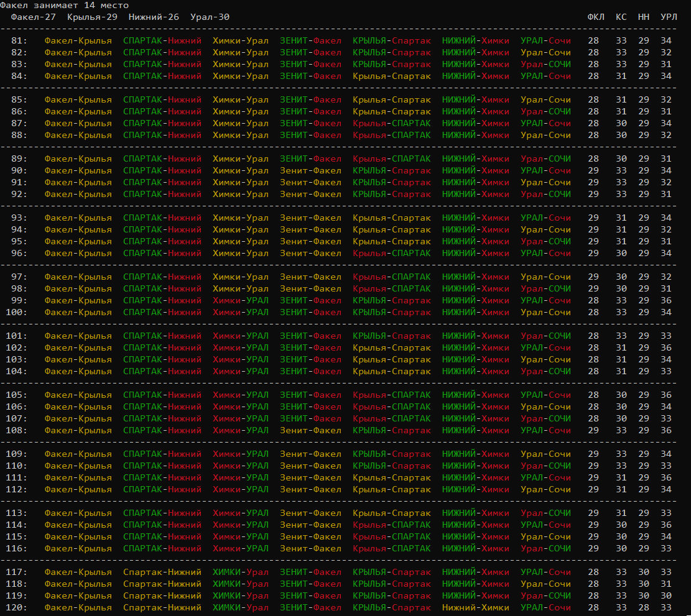
Task: Click the 'Нижний-26' points entry in header
Action: [154, 17]
